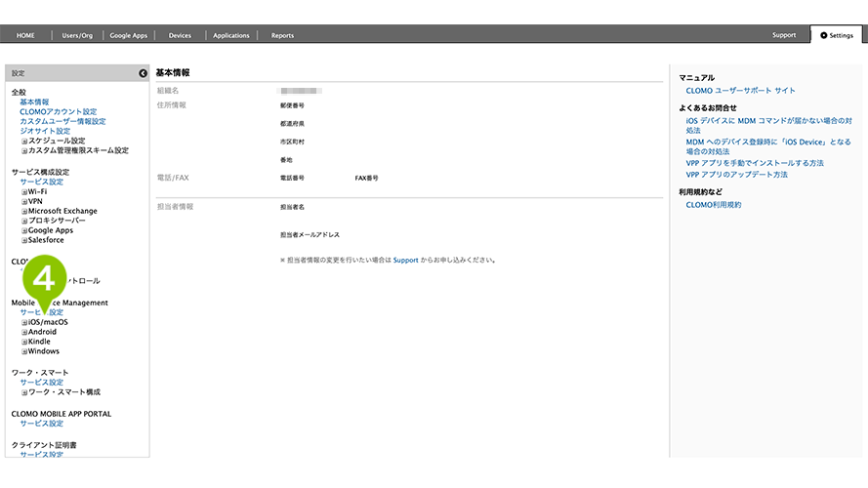Expand カスタム管理権限スキーム設定 node
Image resolution: width=868 pixels, height=488 pixels.
click(x=24, y=150)
